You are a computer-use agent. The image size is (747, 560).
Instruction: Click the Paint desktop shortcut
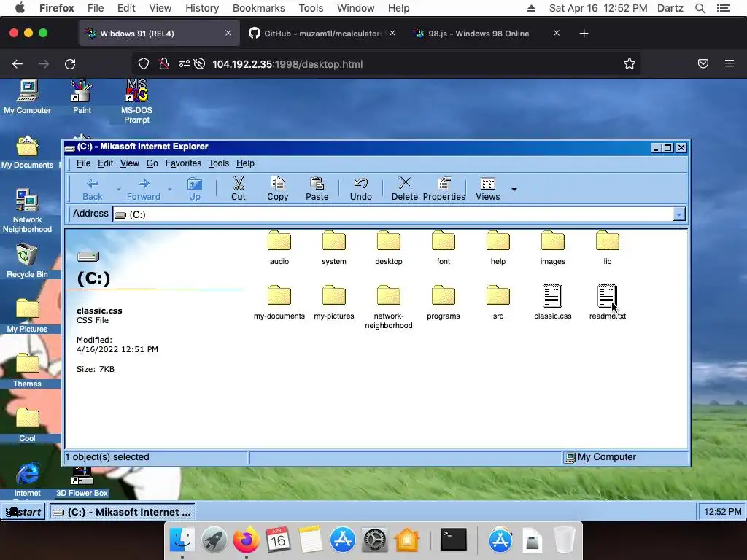(x=82, y=97)
